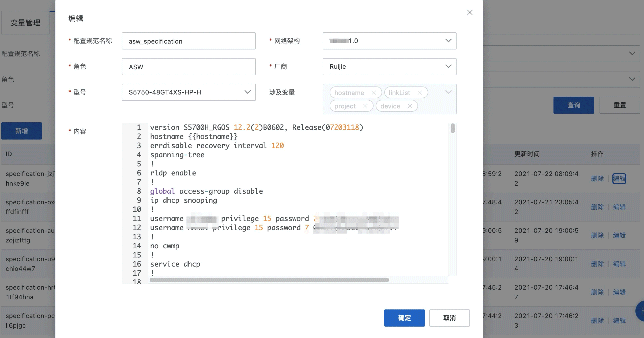Remove the device variable tag
Screen dimensions: 644x338
click(410, 106)
